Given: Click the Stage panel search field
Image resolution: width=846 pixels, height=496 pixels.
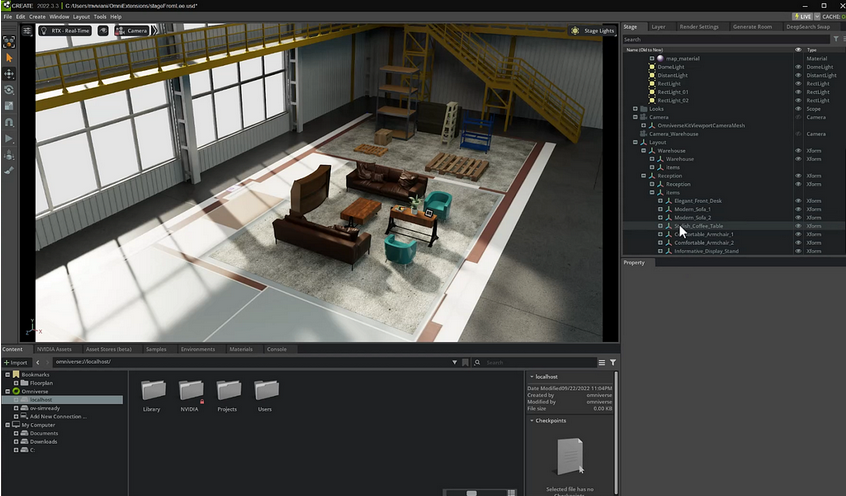Looking at the screenshot, I should (726, 39).
